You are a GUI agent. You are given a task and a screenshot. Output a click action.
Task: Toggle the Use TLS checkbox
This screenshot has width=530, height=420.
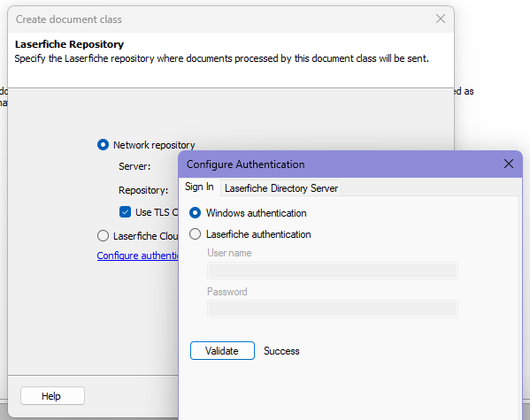pos(125,212)
